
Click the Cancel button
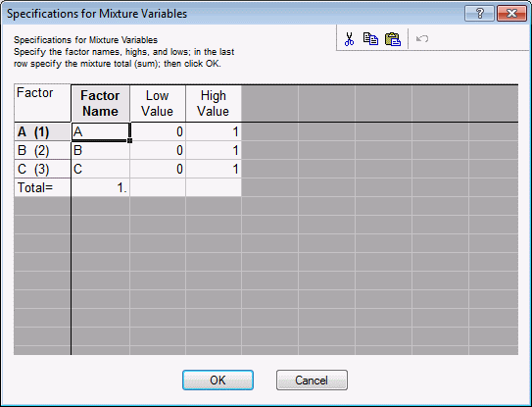[x=312, y=381]
